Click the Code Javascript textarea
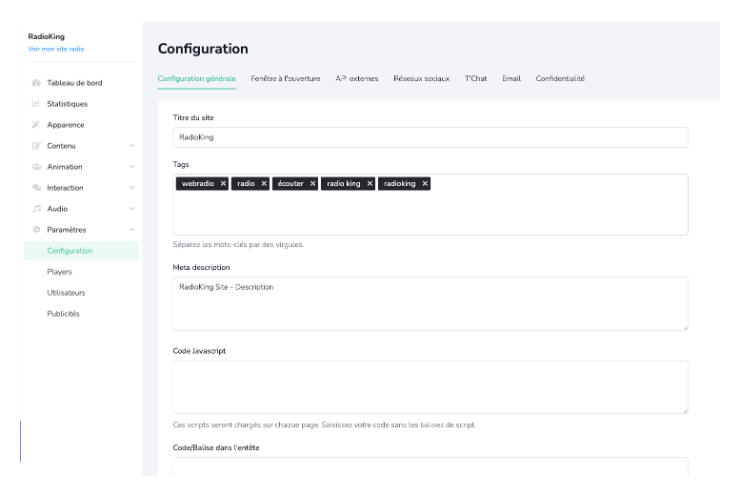The image size is (742, 495). (430, 387)
